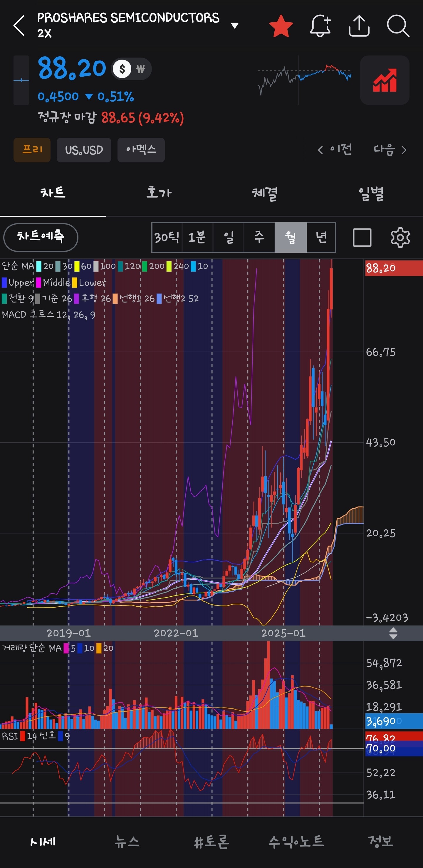Click the small candle bar indicator beside price
The image size is (423, 868).
coord(21,80)
